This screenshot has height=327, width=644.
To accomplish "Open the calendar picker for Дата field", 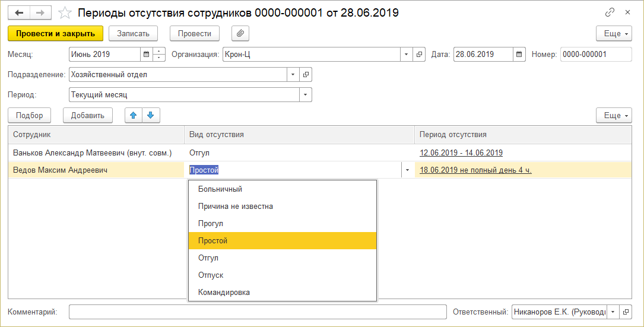I will [x=519, y=55].
